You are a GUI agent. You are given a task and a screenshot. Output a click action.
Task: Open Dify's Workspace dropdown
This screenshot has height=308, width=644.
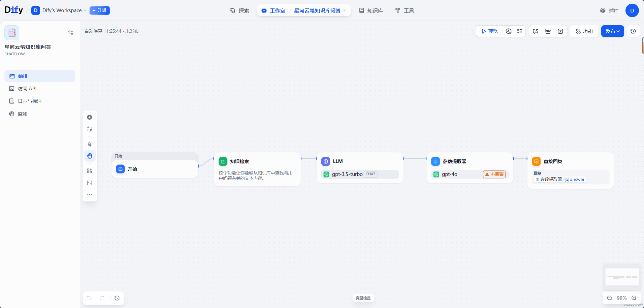tap(59, 10)
